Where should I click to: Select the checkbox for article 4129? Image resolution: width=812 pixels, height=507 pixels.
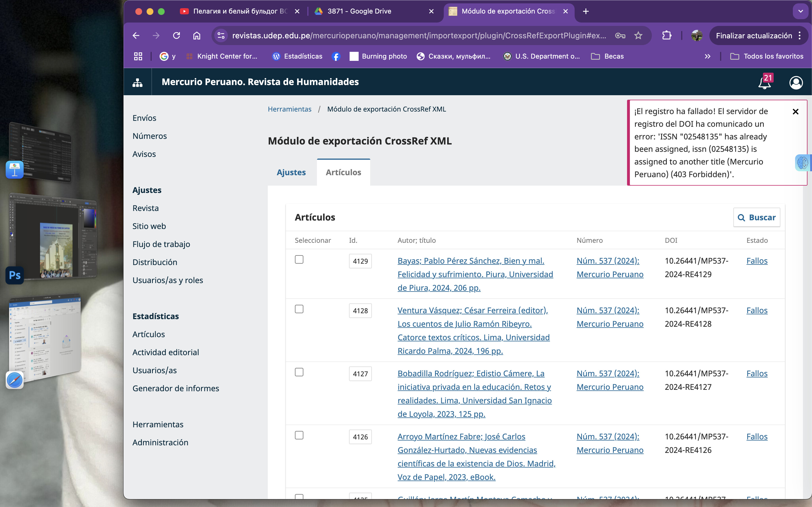[299, 259]
